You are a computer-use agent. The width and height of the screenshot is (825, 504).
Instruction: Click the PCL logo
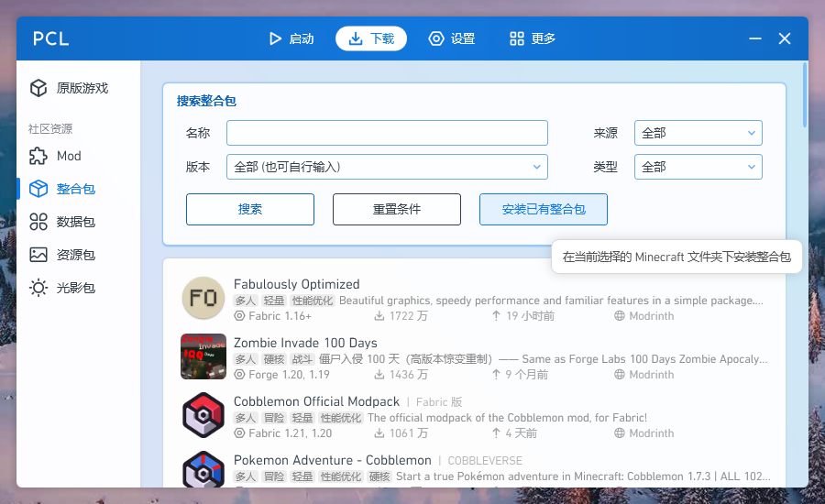pos(51,38)
